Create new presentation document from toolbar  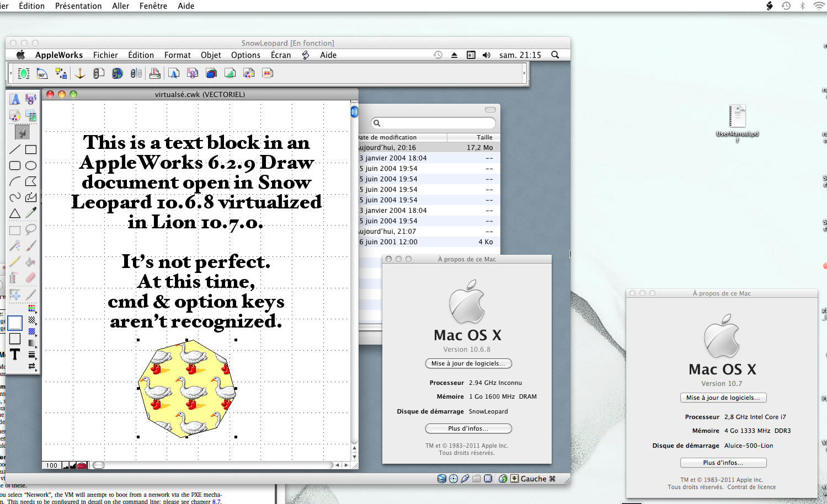tap(268, 73)
